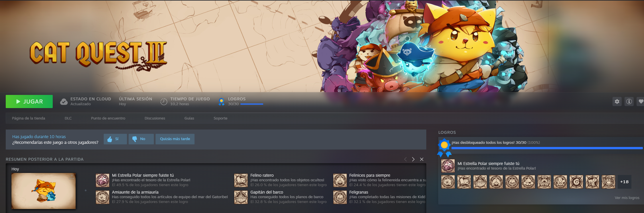Open game info with the circled i icon
This screenshot has width=644, height=213.
[629, 101]
